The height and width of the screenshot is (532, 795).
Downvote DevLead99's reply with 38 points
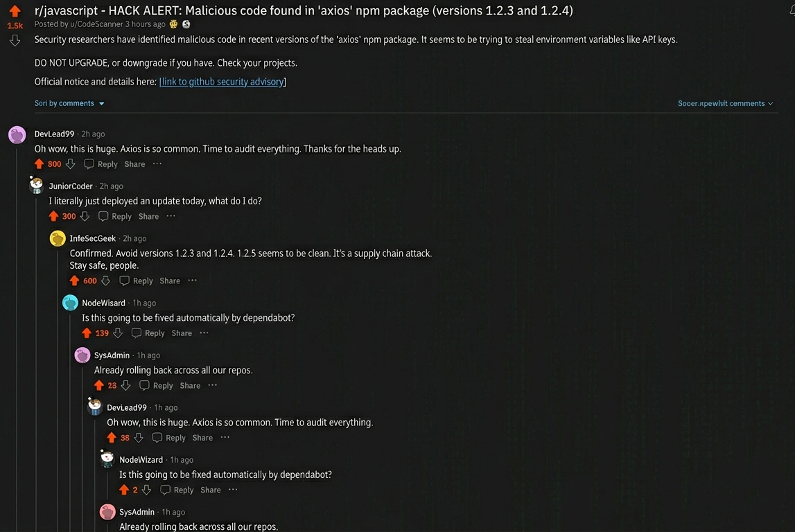click(139, 438)
